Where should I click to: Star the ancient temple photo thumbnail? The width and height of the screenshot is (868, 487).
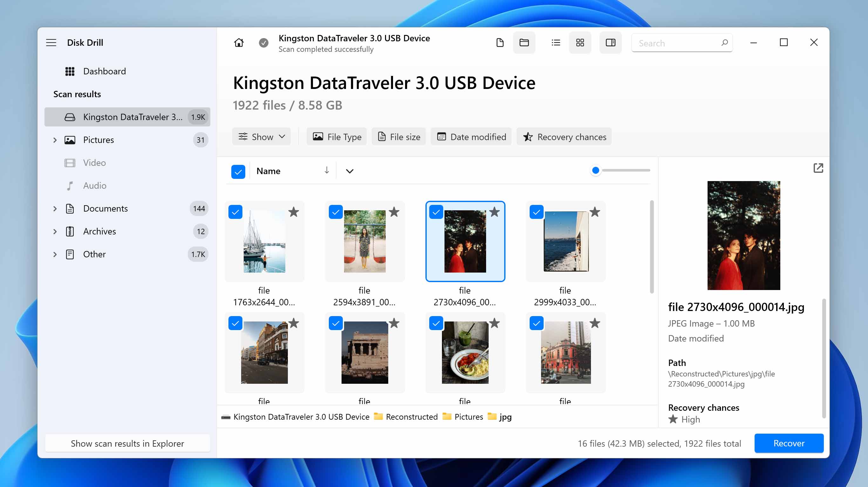tap(394, 323)
